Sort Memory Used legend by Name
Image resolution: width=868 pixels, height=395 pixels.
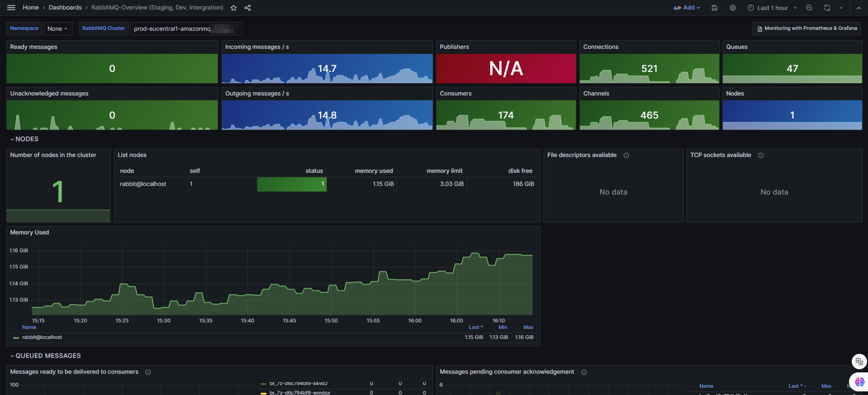29,327
